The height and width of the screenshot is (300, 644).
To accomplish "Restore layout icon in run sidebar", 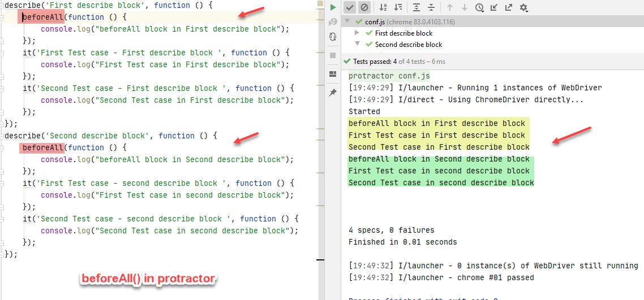I will (333, 74).
